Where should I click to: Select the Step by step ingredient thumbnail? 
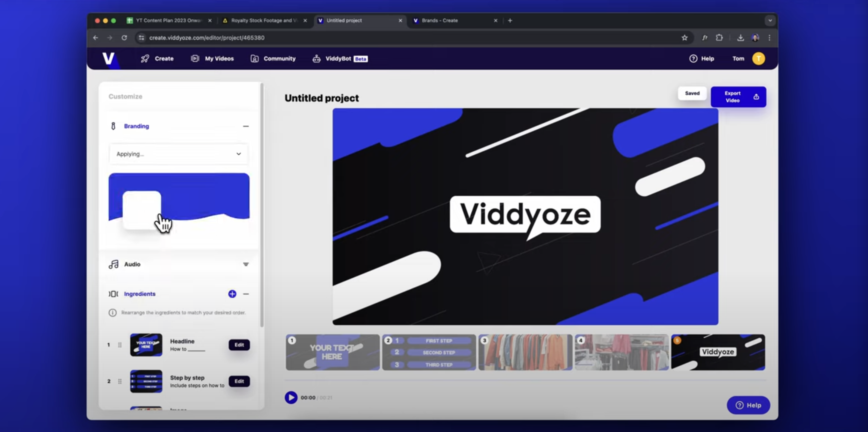coord(146,381)
